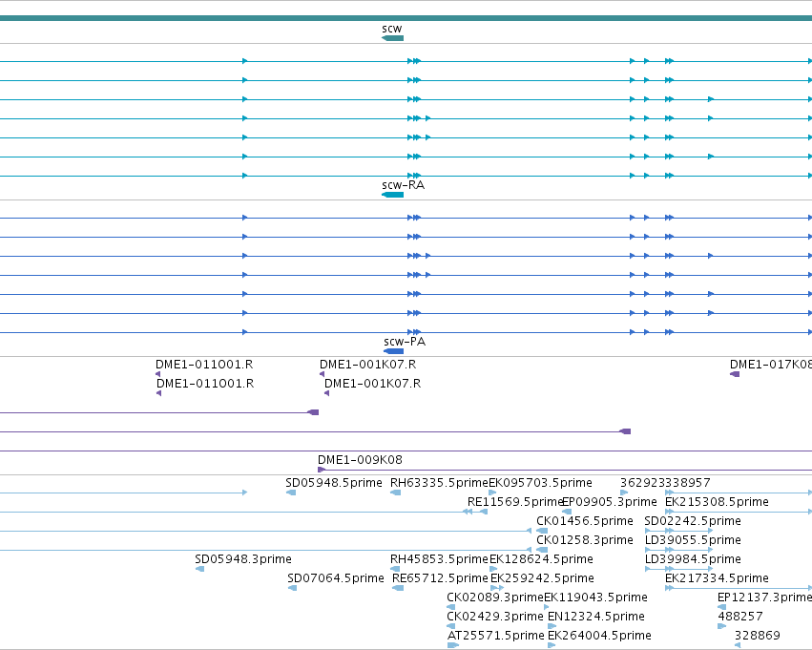Click the arrow glyph under SD05948.3prime

point(199,569)
